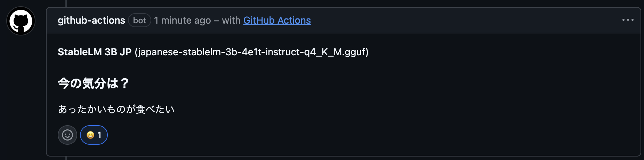Follow the GitHub Actions link
Screen dimensions: 644x160
pyautogui.click(x=277, y=21)
